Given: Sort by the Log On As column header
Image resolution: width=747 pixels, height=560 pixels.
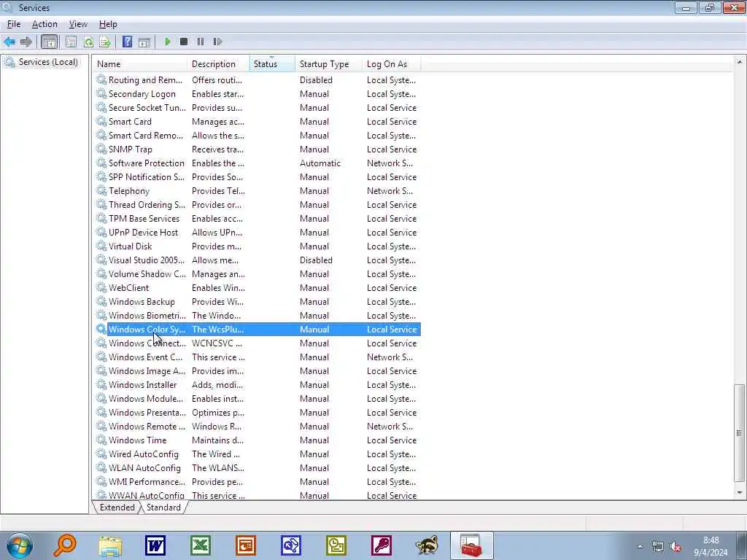Looking at the screenshot, I should (392, 64).
